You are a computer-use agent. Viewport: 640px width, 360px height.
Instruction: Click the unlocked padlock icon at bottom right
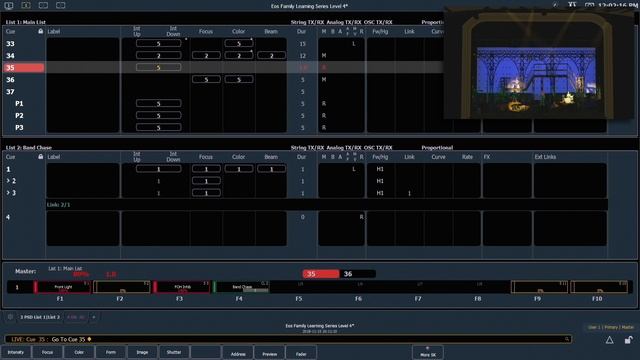(629, 340)
